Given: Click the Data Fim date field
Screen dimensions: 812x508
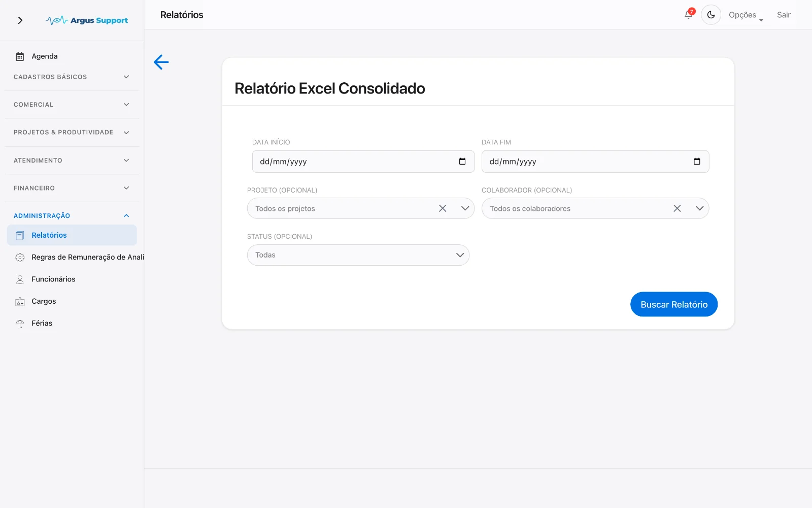Looking at the screenshot, I should coord(595,162).
